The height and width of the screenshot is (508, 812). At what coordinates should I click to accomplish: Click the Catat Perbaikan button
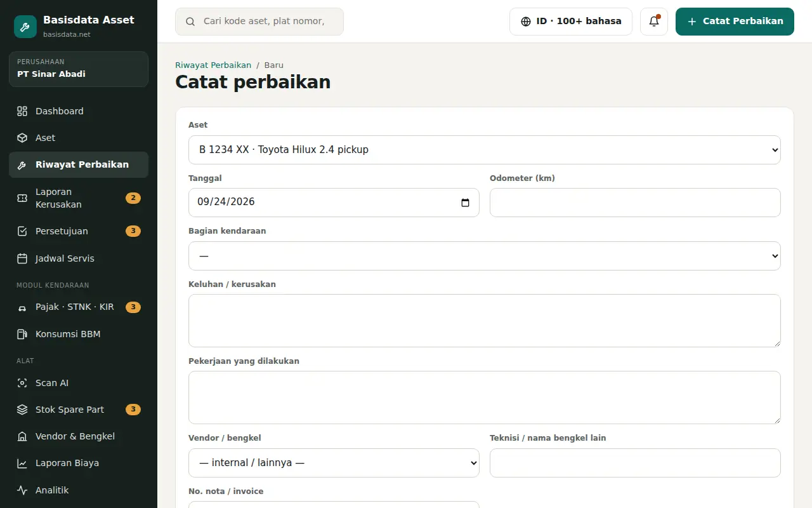(735, 22)
